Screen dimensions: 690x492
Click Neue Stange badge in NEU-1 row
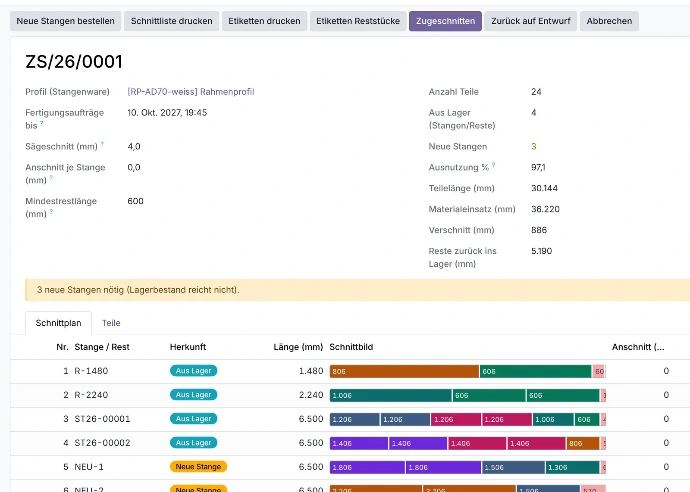click(198, 466)
